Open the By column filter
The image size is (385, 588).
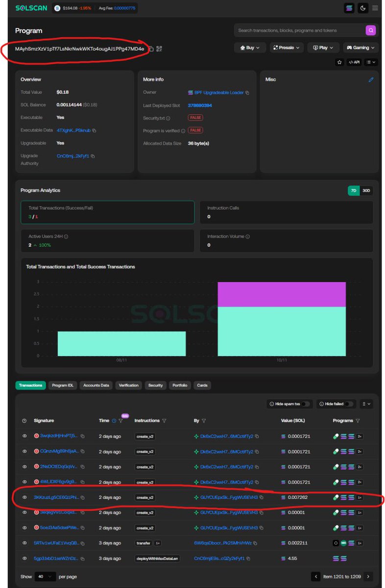tap(204, 421)
